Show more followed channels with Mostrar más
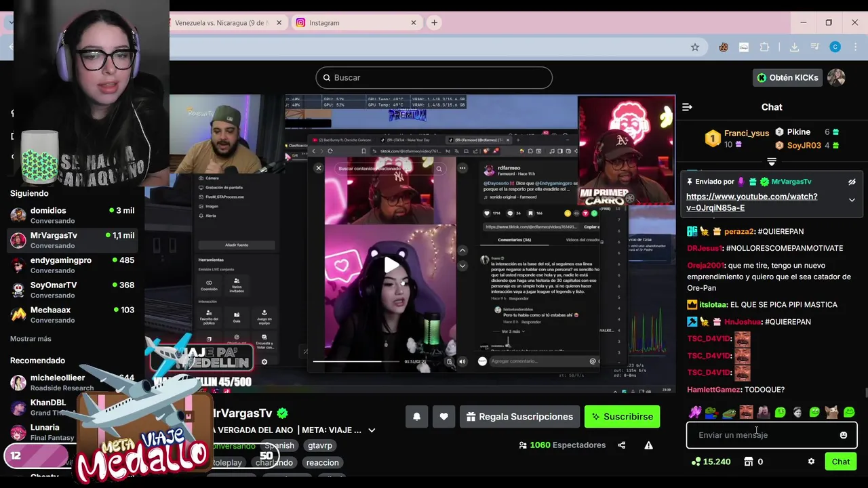Image resolution: width=868 pixels, height=488 pixels. click(31, 339)
